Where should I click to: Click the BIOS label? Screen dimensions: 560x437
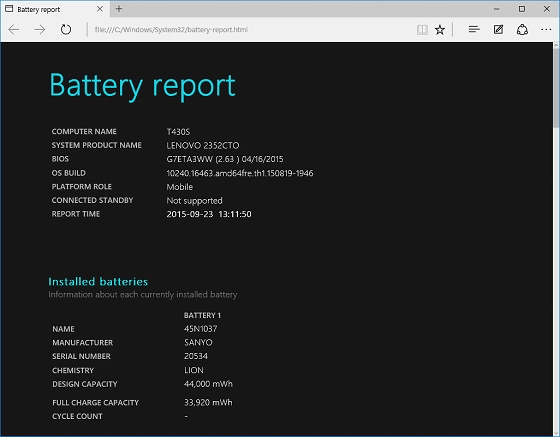coord(60,159)
